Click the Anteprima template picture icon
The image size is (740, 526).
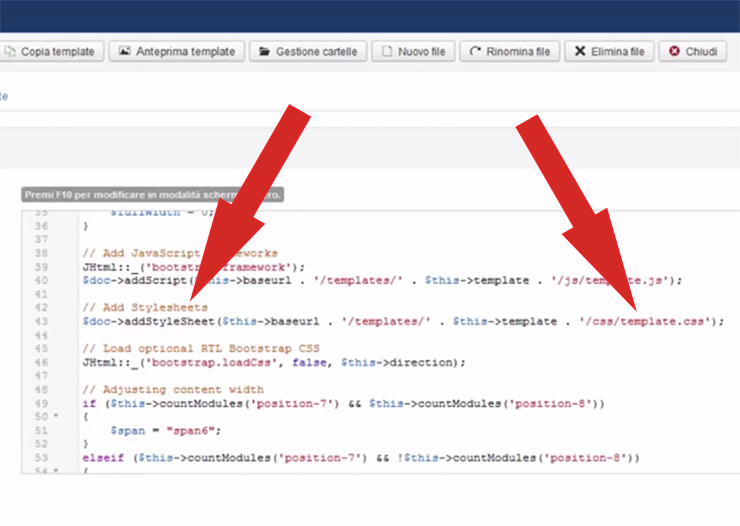tap(125, 51)
